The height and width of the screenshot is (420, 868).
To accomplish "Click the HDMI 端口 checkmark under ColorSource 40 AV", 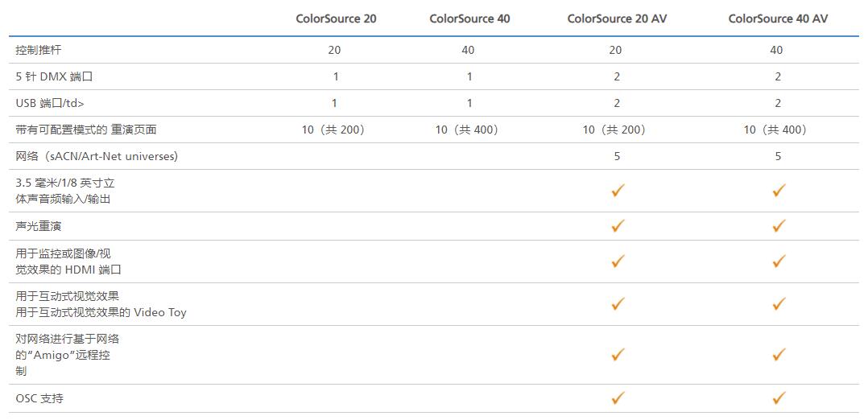I will pyautogui.click(x=779, y=261).
